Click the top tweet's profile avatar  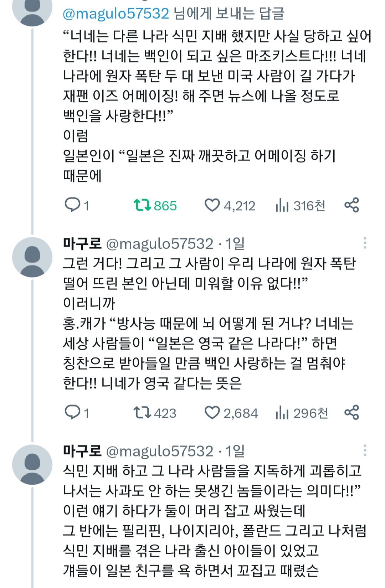pyautogui.click(x=32, y=11)
